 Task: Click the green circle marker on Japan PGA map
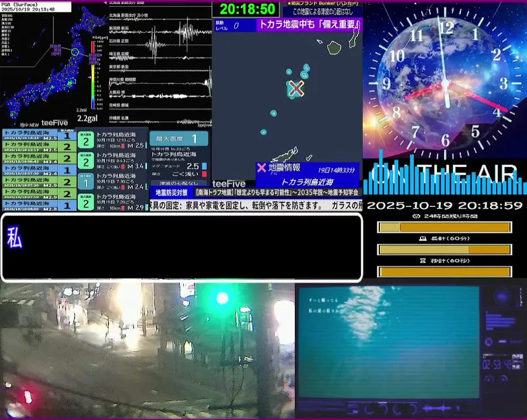click(75, 52)
